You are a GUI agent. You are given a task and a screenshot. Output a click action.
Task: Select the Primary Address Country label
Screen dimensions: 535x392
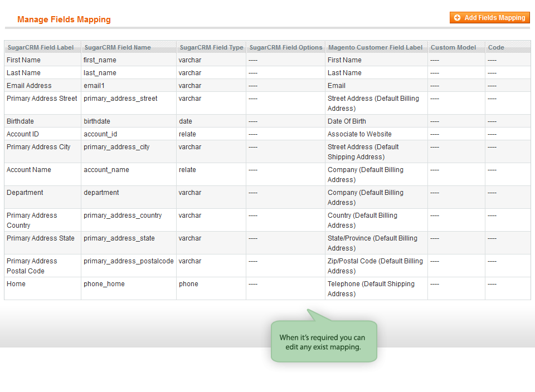[32, 220]
